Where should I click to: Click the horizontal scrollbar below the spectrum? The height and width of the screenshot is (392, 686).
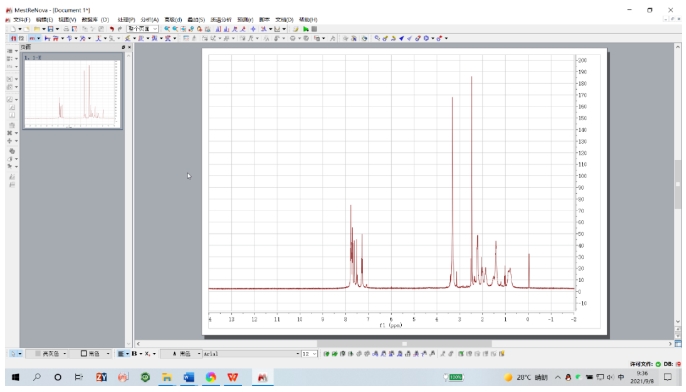click(x=404, y=344)
